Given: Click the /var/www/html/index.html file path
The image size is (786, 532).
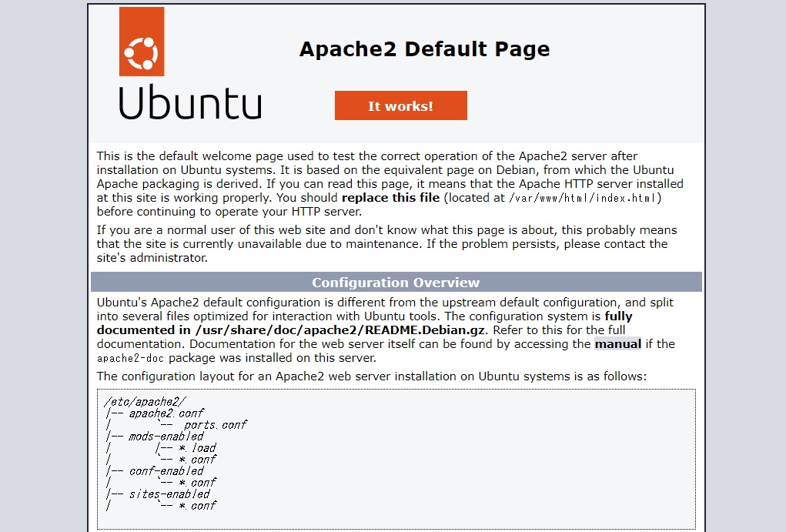Looking at the screenshot, I should [x=584, y=198].
